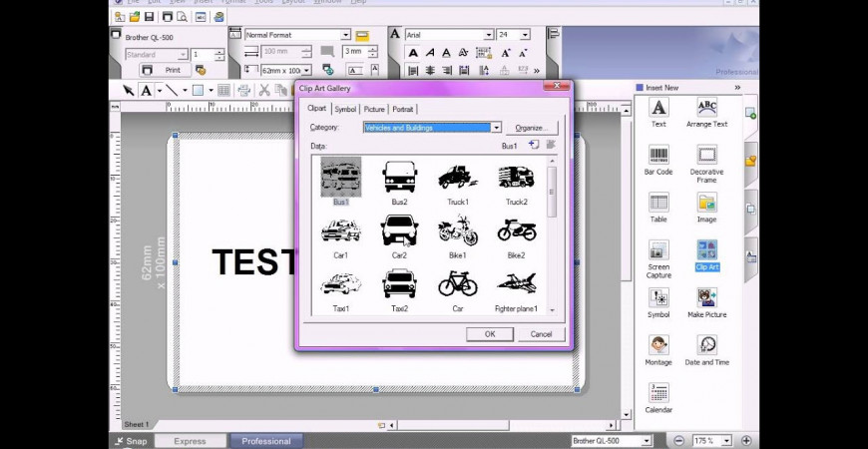Open the Text tool dropdown arrow
868x449 pixels.
click(160, 90)
